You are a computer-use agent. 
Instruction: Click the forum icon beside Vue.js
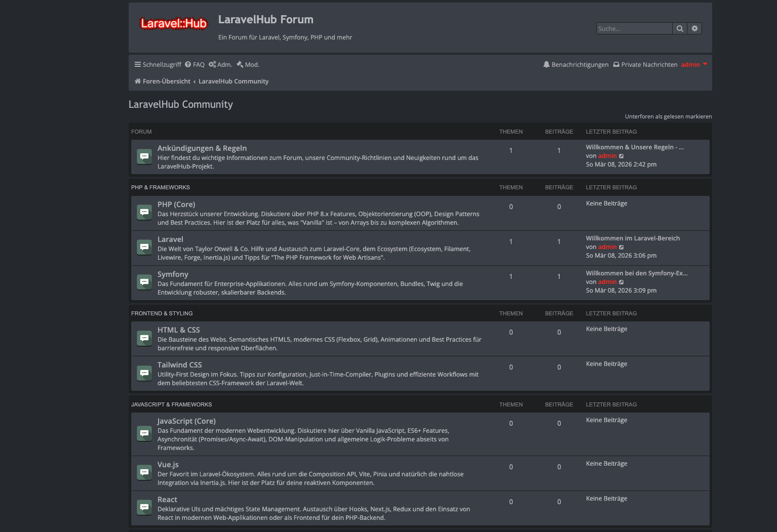tap(144, 472)
